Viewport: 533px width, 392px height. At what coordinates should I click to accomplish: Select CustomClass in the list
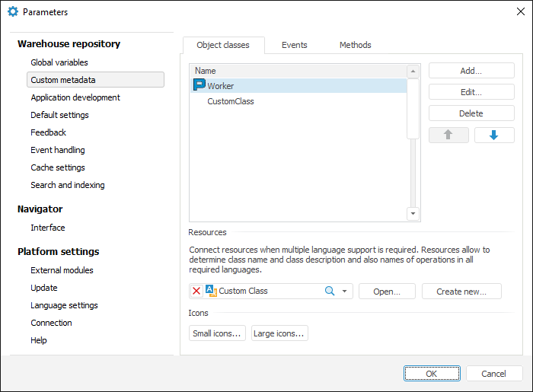[x=230, y=101]
